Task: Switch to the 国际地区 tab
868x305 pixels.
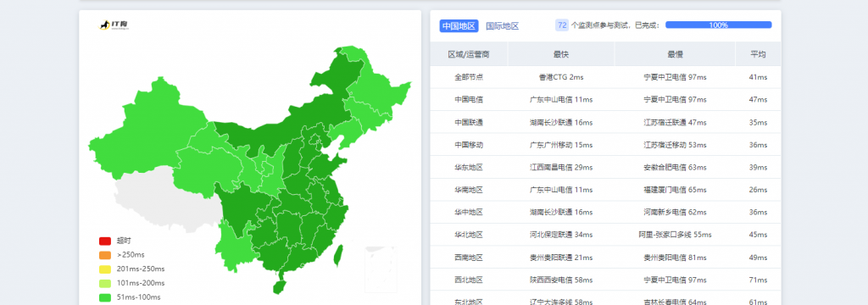Action: click(x=502, y=26)
